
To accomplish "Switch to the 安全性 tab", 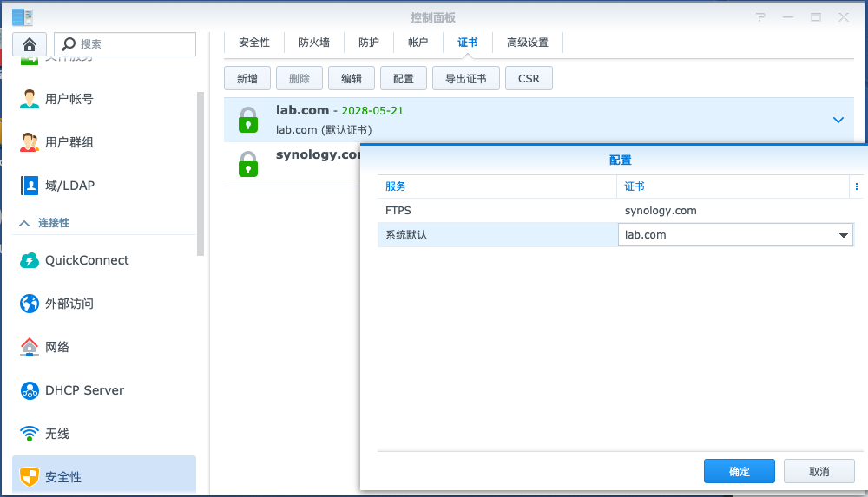I will click(x=254, y=43).
